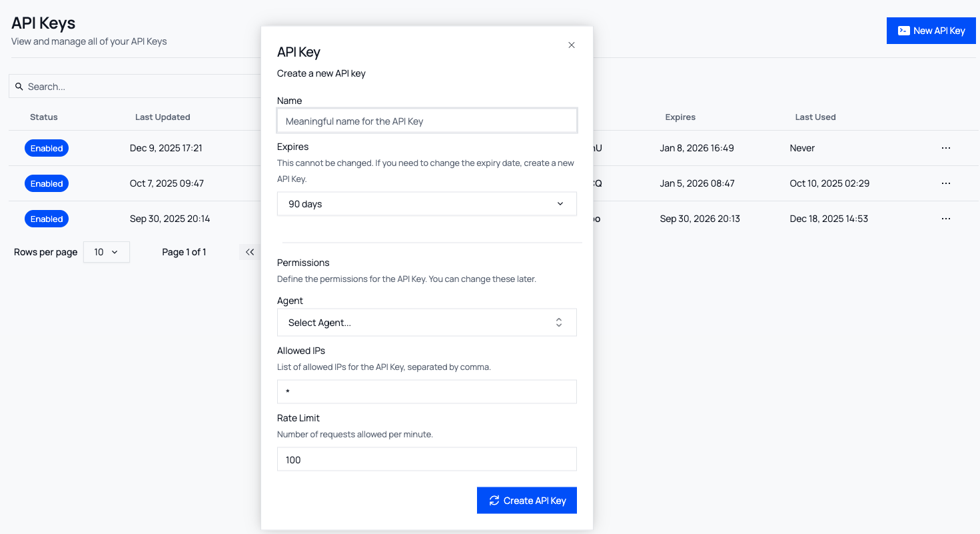Click the search magnifier icon
This screenshot has width=980, height=534.
(x=19, y=87)
